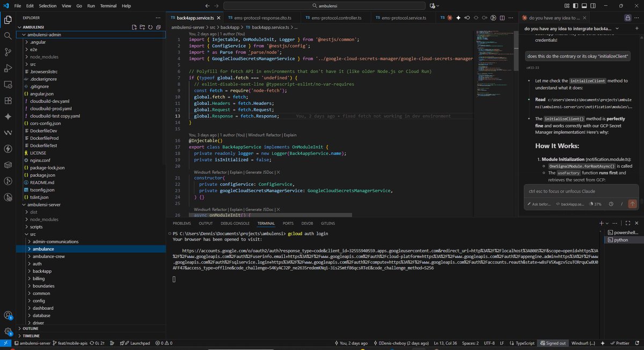
Task: Click the Claude Code icon in editor toolbar
Action: click(449, 17)
